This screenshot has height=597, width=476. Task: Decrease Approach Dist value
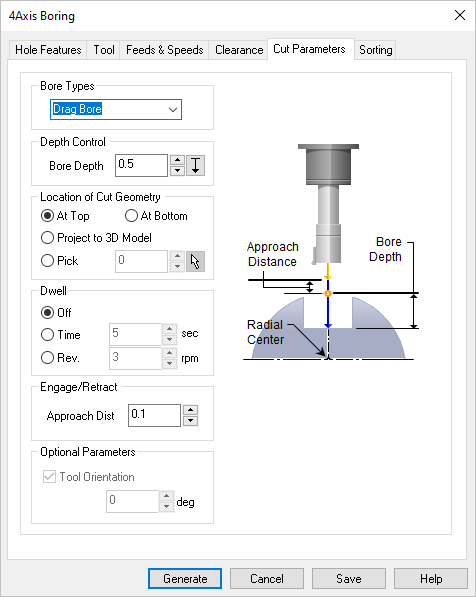(x=190, y=420)
